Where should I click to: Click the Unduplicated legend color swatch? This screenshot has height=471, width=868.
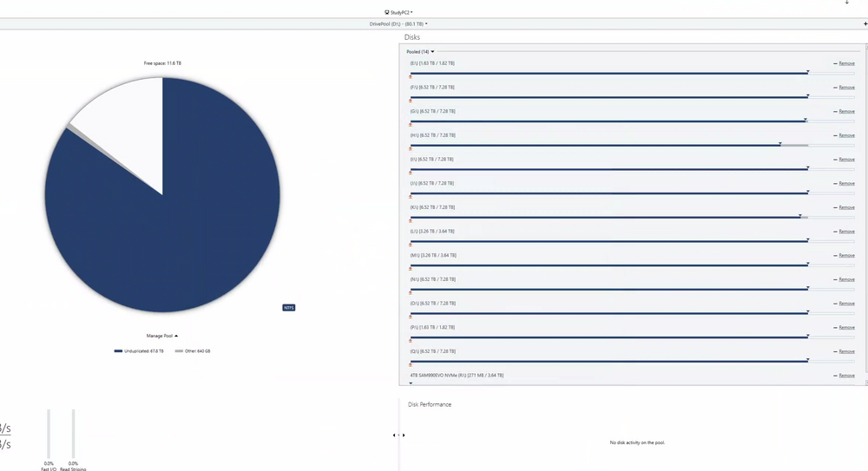(x=118, y=351)
